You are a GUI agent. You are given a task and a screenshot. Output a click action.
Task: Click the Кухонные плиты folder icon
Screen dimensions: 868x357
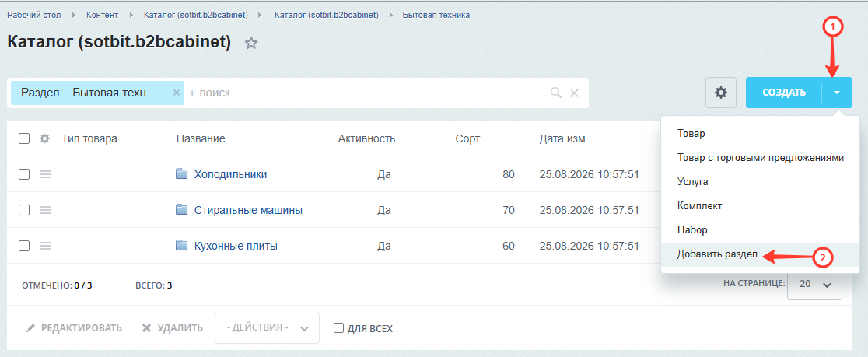[x=181, y=245]
